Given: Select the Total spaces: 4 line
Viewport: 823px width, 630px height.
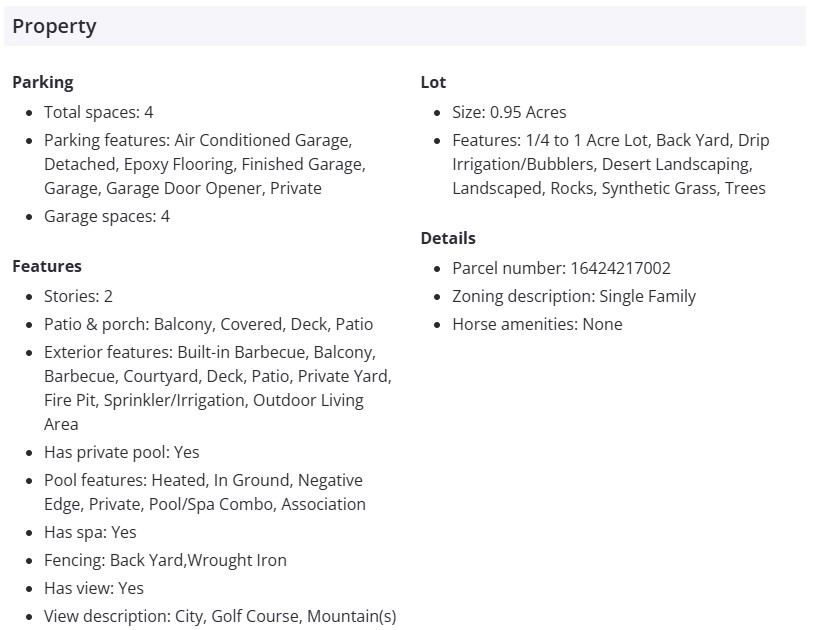Looking at the screenshot, I should click(98, 112).
